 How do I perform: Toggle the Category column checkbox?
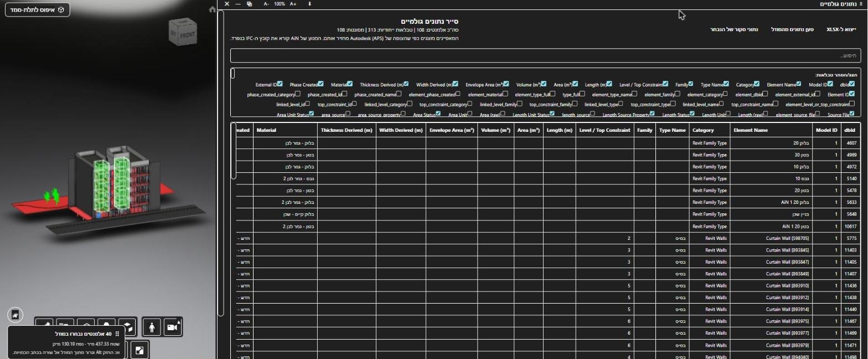point(757,84)
